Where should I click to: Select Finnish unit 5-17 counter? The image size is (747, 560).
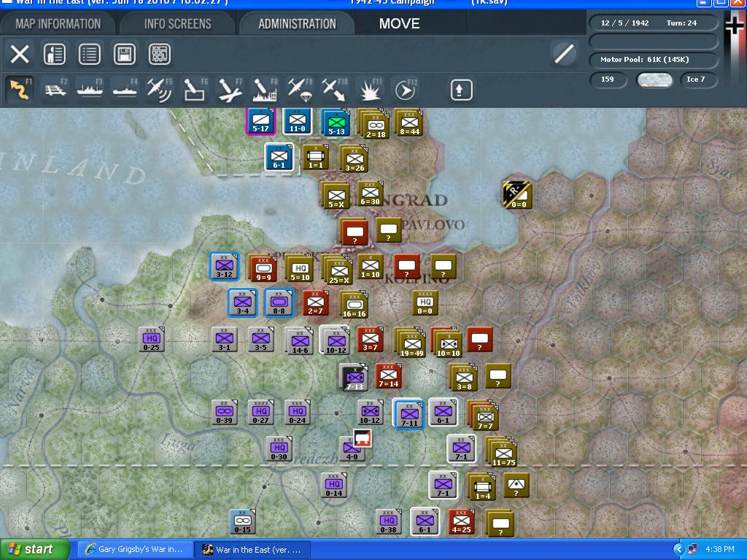tap(260, 120)
